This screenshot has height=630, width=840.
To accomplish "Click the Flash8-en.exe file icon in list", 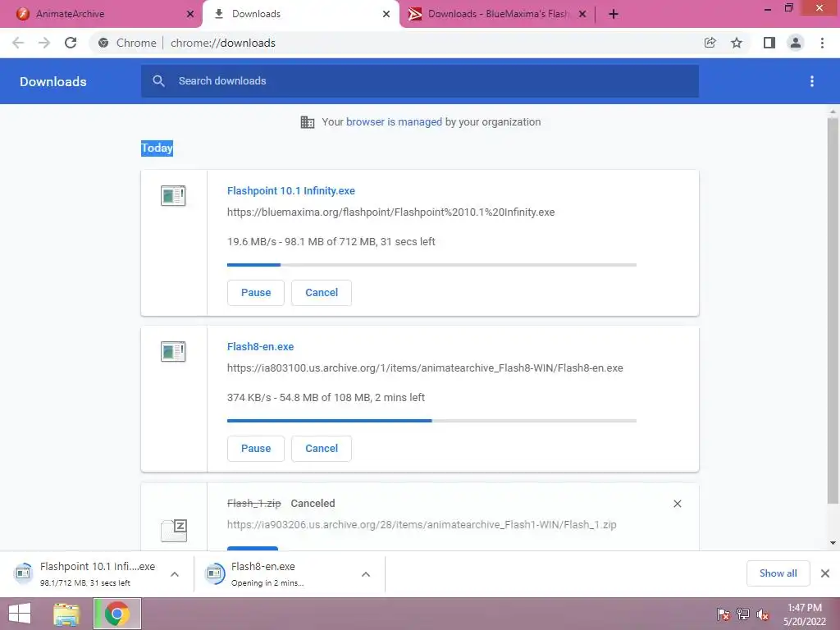I will coord(173,351).
